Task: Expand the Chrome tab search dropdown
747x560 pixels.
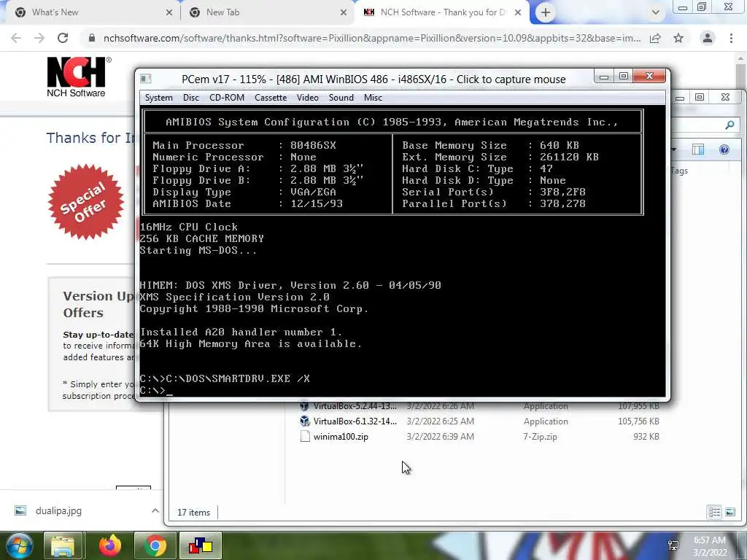Action: (x=656, y=13)
